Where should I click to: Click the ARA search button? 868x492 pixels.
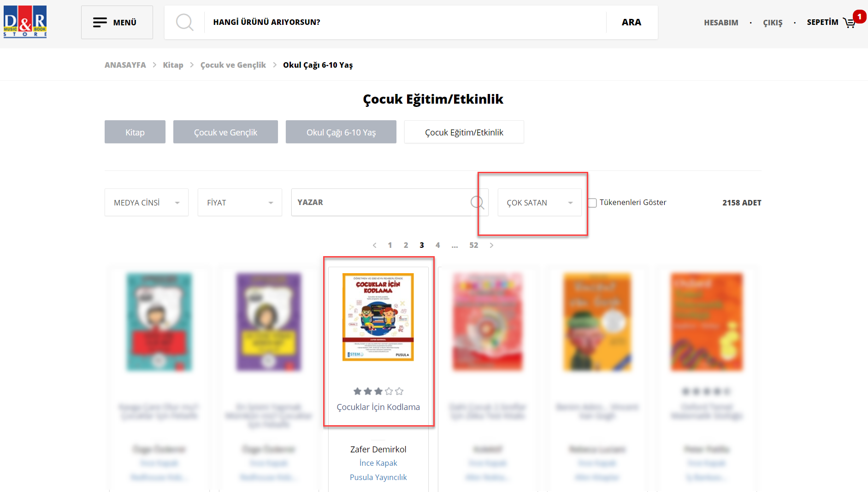pos(632,22)
